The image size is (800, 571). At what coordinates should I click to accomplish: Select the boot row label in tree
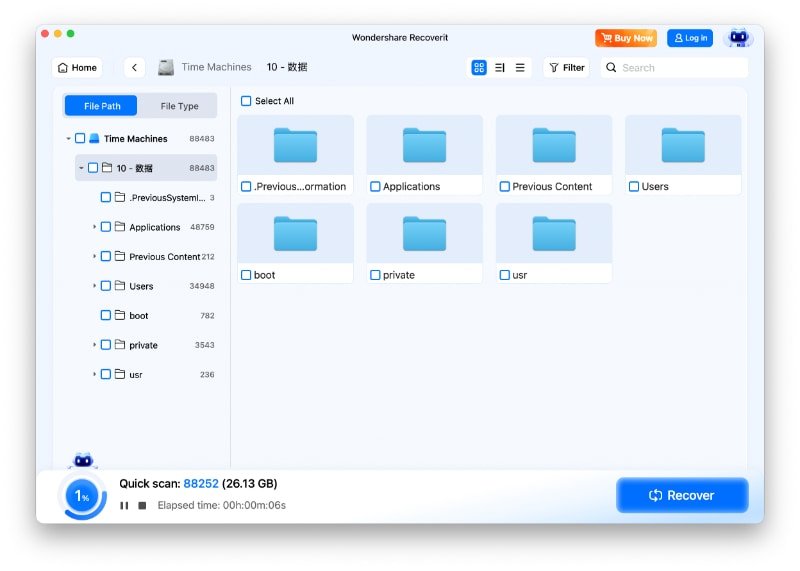[139, 316]
